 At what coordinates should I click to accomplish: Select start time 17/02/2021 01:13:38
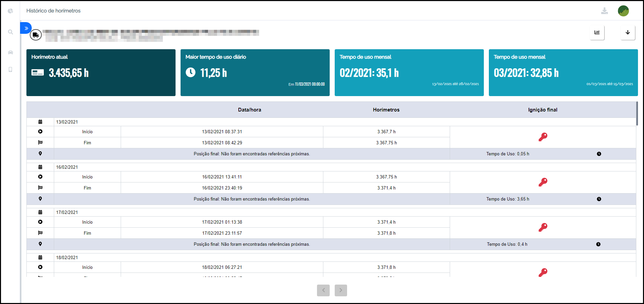222,222
